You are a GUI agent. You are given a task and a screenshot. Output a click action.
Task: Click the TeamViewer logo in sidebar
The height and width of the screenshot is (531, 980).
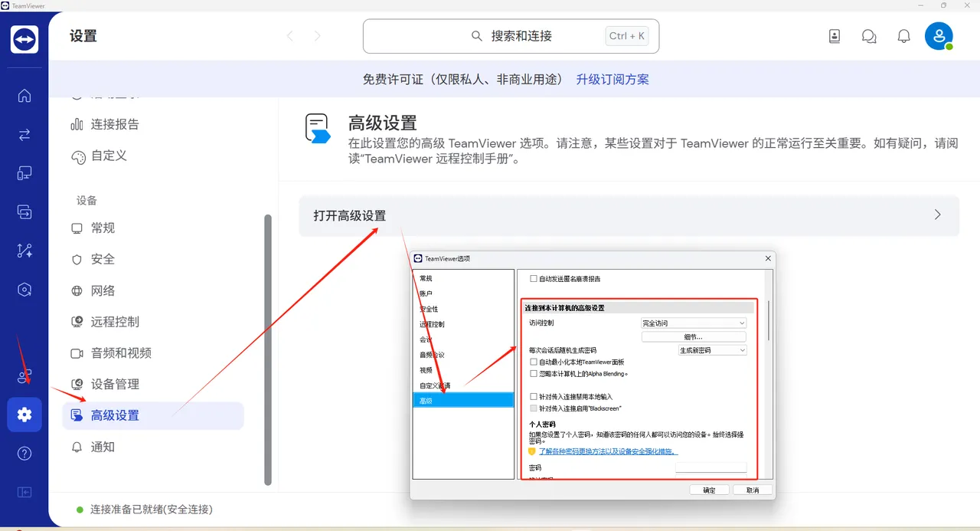click(x=24, y=39)
